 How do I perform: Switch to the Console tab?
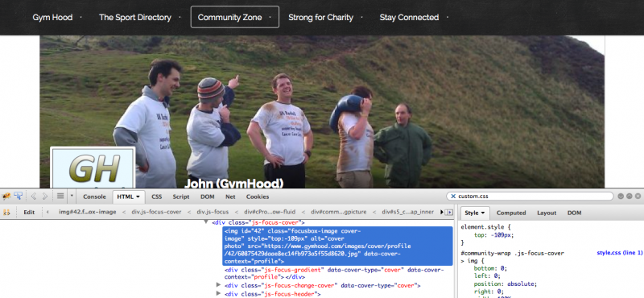click(x=94, y=197)
